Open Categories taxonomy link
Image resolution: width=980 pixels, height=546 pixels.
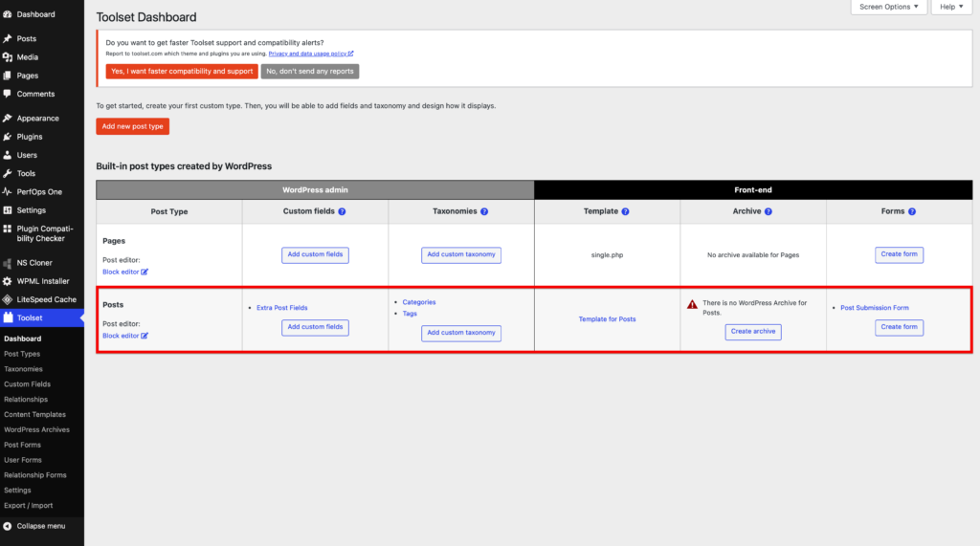419,302
